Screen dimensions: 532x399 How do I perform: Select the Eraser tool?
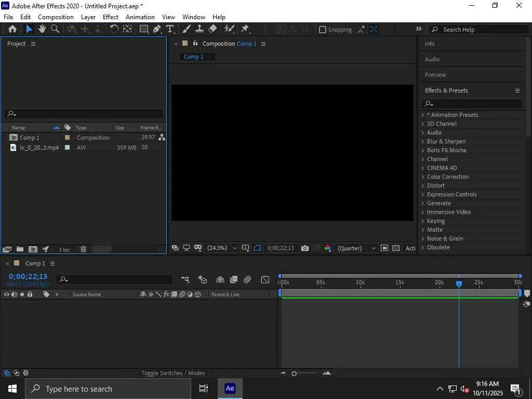[212, 29]
